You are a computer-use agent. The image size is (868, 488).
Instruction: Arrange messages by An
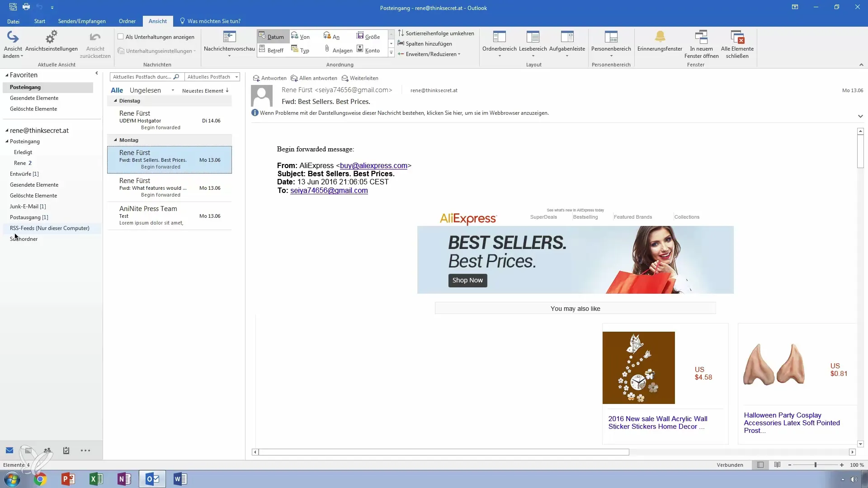coord(332,37)
